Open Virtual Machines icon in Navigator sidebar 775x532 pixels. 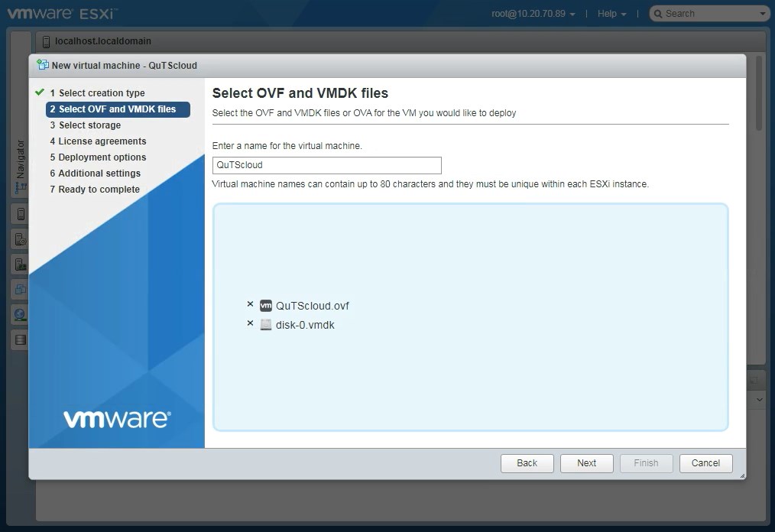tap(21, 289)
